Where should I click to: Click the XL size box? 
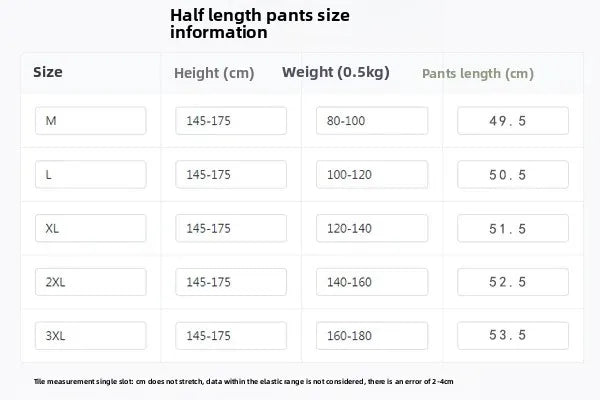pyautogui.click(x=91, y=228)
